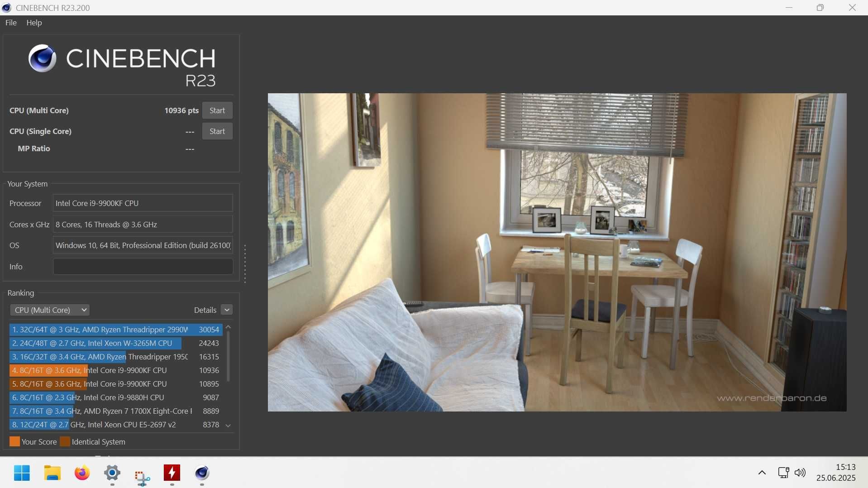The height and width of the screenshot is (488, 868).
Task: Open the File menu
Action: point(11,23)
